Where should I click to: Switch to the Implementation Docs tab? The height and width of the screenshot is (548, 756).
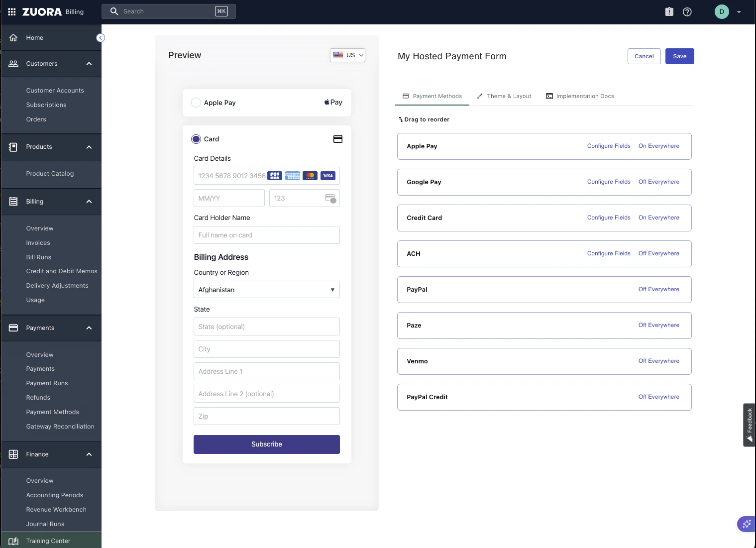[580, 96]
